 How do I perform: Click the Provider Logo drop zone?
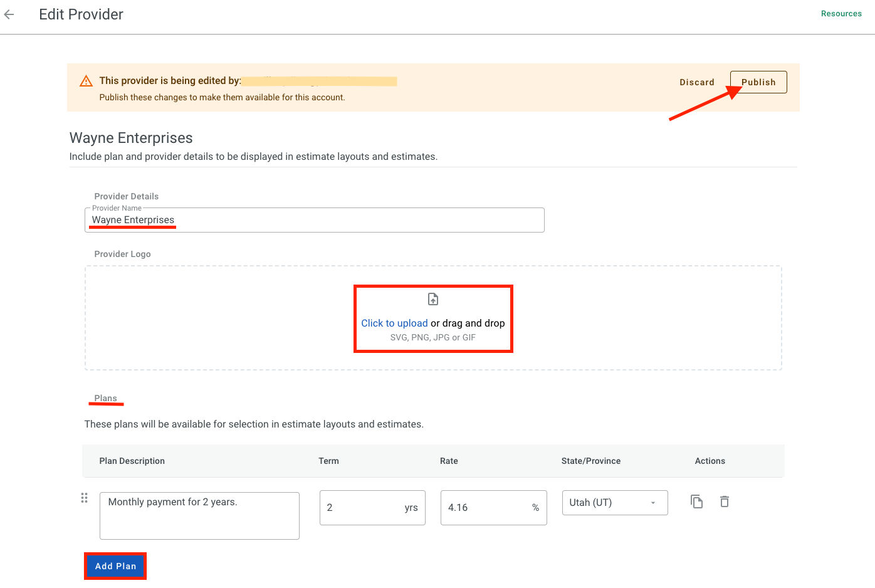click(x=433, y=318)
